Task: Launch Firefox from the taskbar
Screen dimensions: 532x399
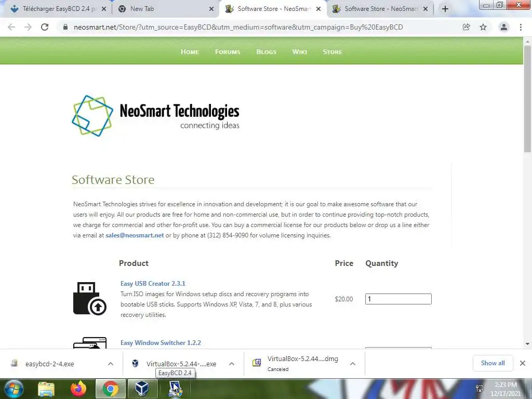Action: pyautogui.click(x=78, y=389)
